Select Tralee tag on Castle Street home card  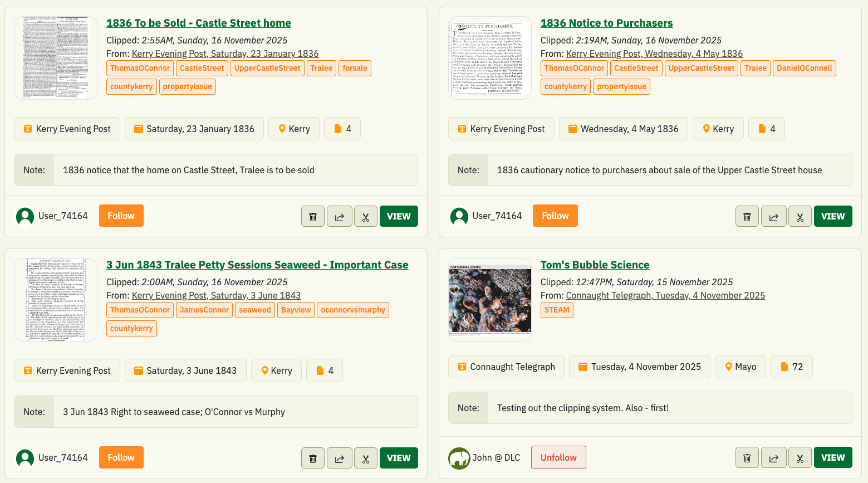321,68
